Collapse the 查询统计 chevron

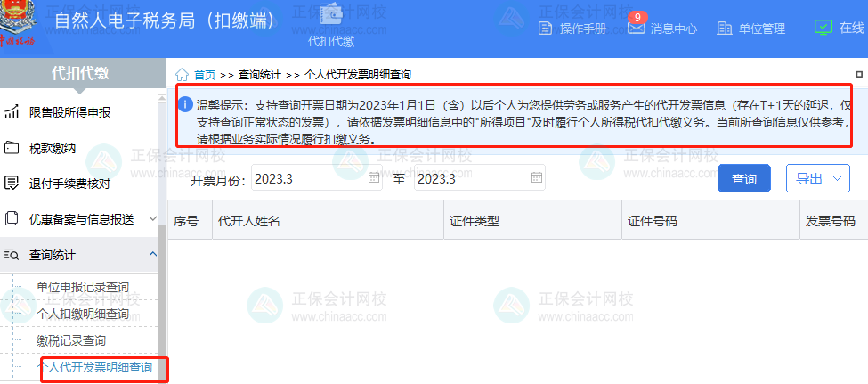click(153, 254)
